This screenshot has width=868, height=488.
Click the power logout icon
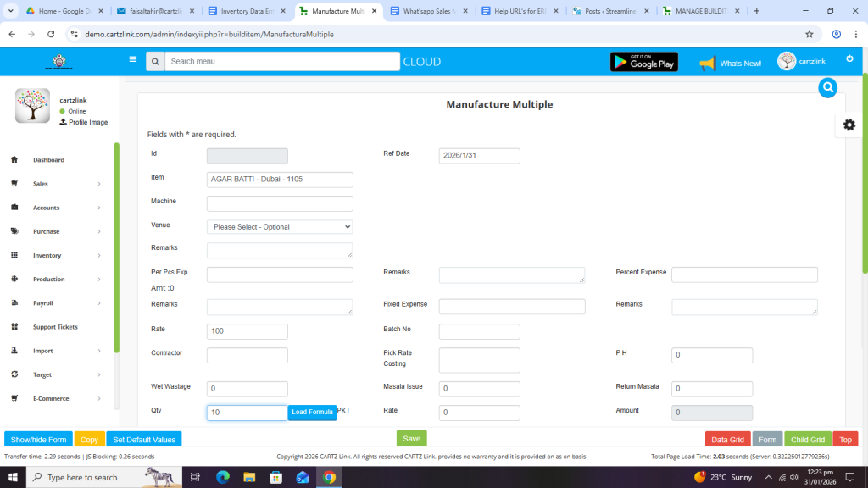[849, 58]
